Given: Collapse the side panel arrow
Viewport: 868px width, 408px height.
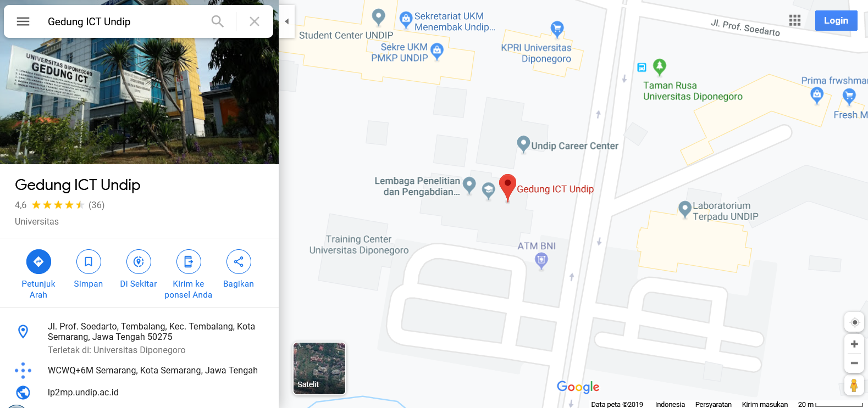Looking at the screenshot, I should pyautogui.click(x=287, y=21).
